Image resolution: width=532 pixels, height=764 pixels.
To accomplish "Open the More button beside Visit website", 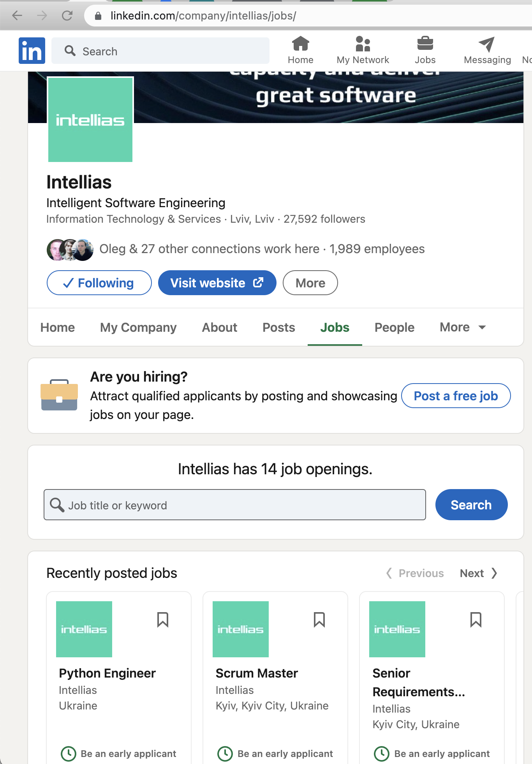I will (x=310, y=283).
